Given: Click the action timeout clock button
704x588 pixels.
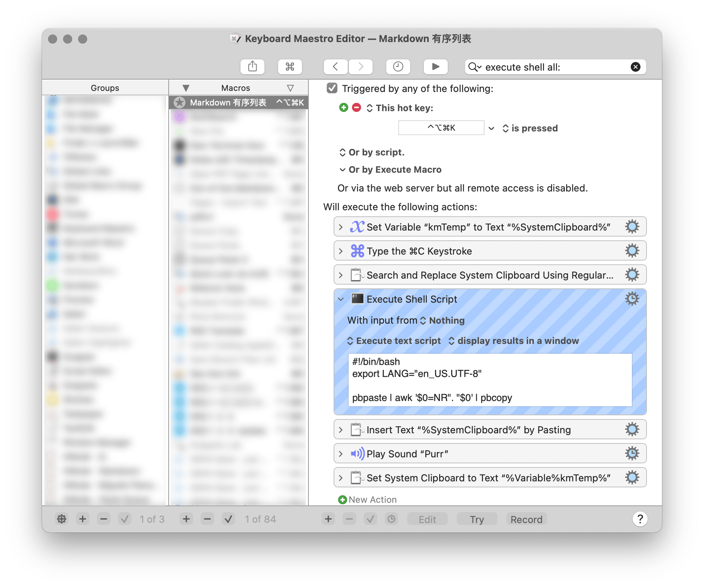Looking at the screenshot, I should point(391,519).
